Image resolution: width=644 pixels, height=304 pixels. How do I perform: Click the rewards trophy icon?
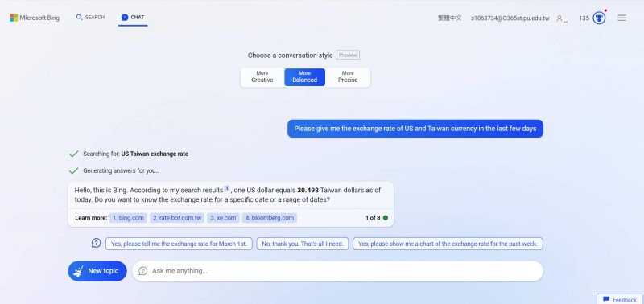click(x=599, y=18)
